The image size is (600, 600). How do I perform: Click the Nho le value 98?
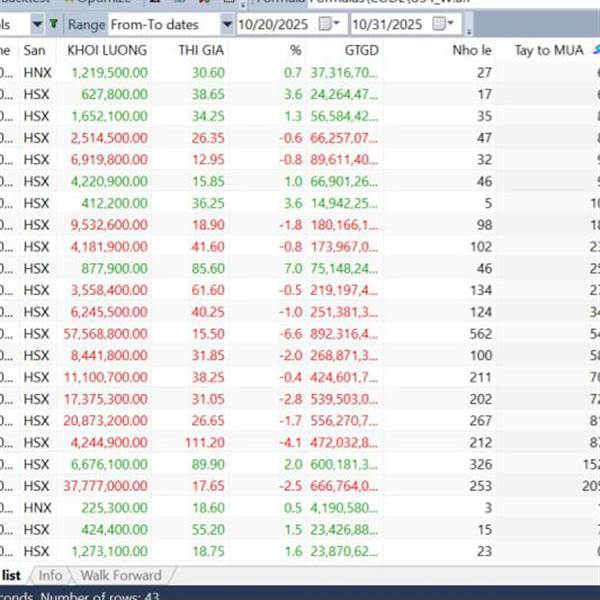click(484, 225)
